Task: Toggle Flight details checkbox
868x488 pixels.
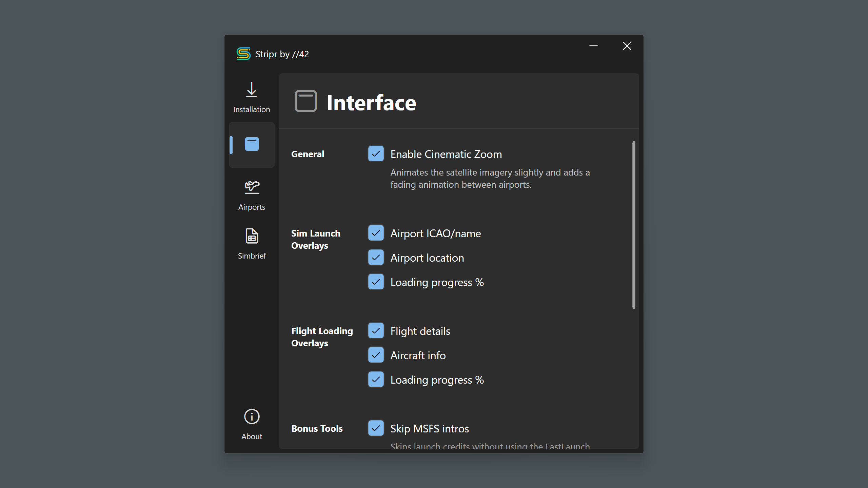Action: (376, 331)
